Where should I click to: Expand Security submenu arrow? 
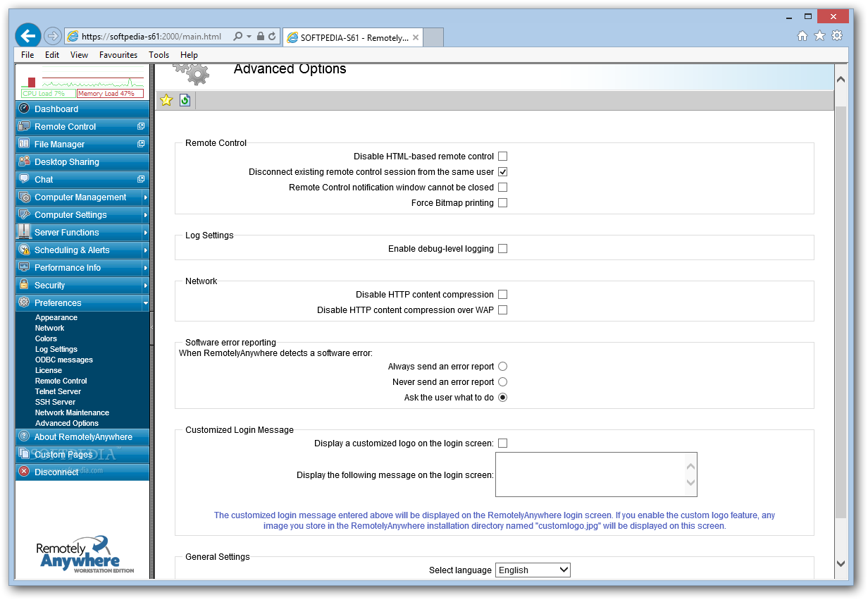tap(146, 286)
